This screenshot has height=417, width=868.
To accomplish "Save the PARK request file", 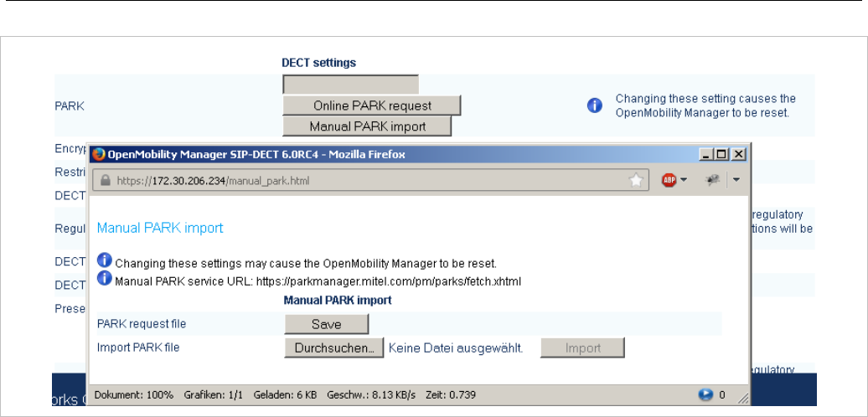I will tap(326, 324).
